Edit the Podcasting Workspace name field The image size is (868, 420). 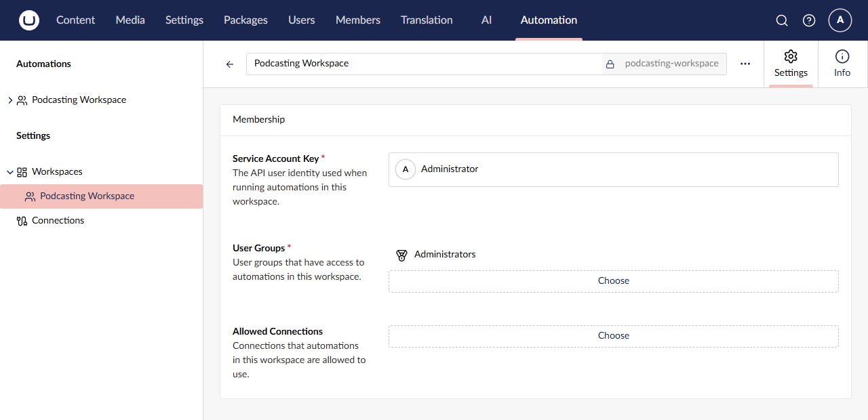424,64
